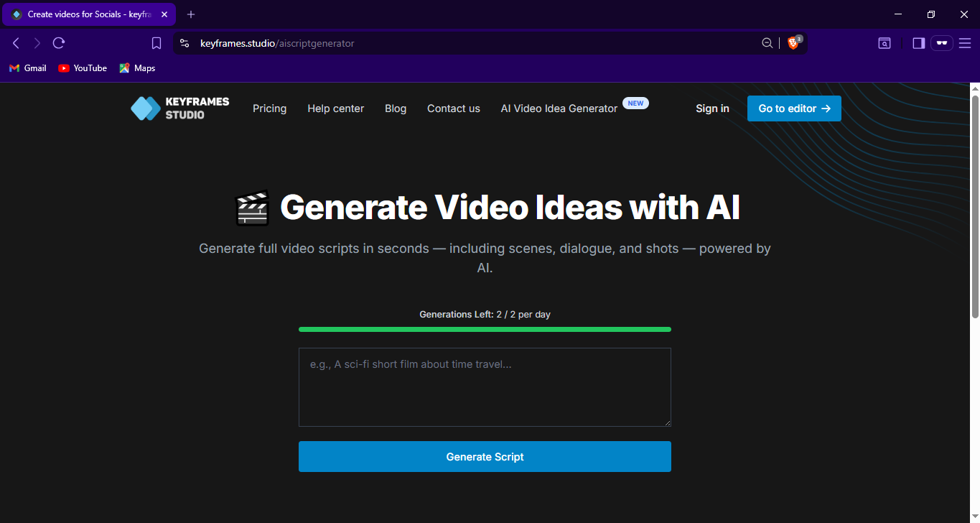
Task: Navigate back using the browser back arrow
Action: [x=16, y=43]
